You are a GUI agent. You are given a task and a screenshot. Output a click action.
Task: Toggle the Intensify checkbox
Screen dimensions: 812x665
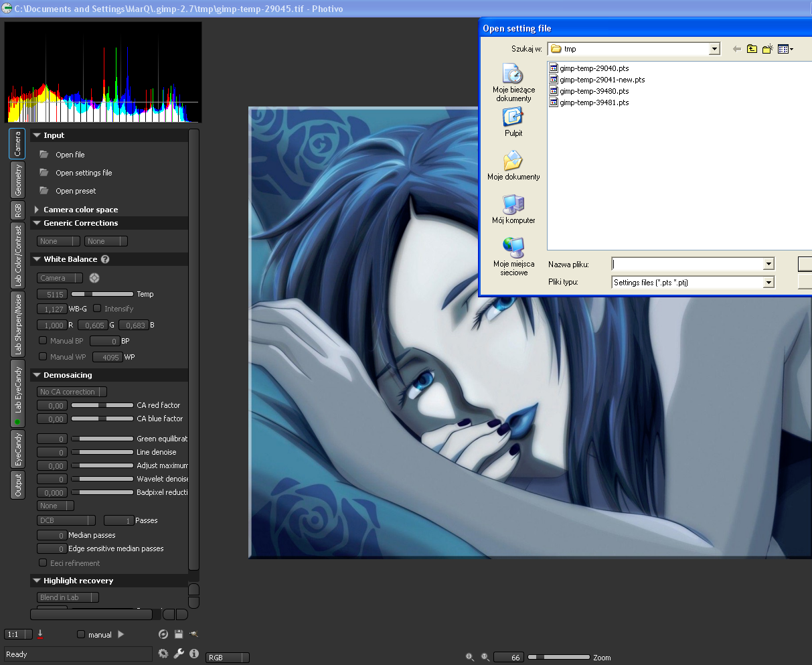pos(97,308)
